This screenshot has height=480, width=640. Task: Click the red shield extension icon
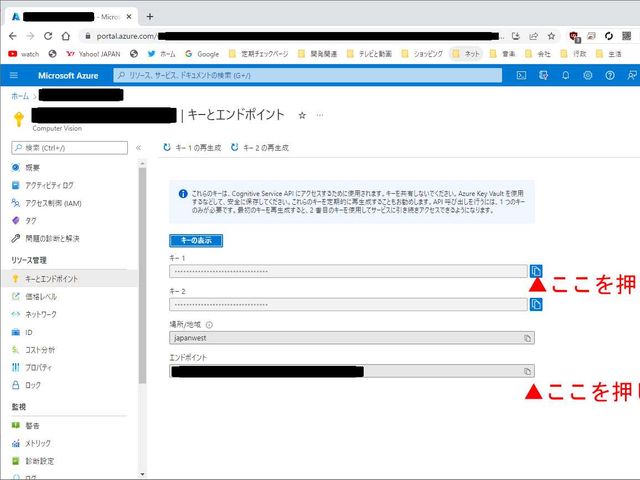574,36
